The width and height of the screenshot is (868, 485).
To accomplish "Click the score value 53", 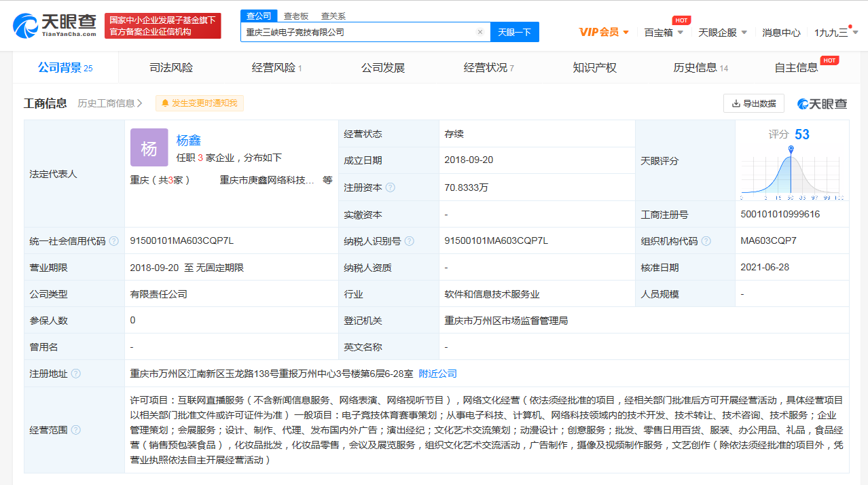I will 802,134.
